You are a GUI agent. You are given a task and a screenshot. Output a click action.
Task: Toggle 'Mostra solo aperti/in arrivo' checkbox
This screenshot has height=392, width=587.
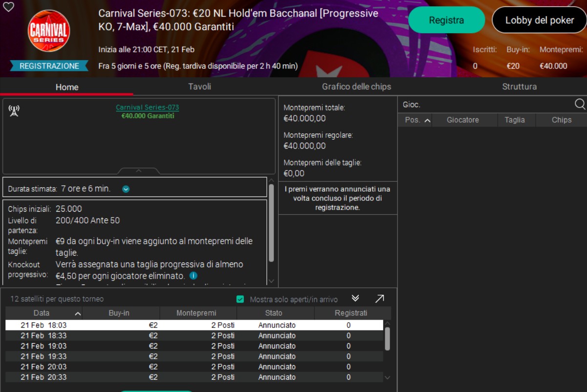240,299
